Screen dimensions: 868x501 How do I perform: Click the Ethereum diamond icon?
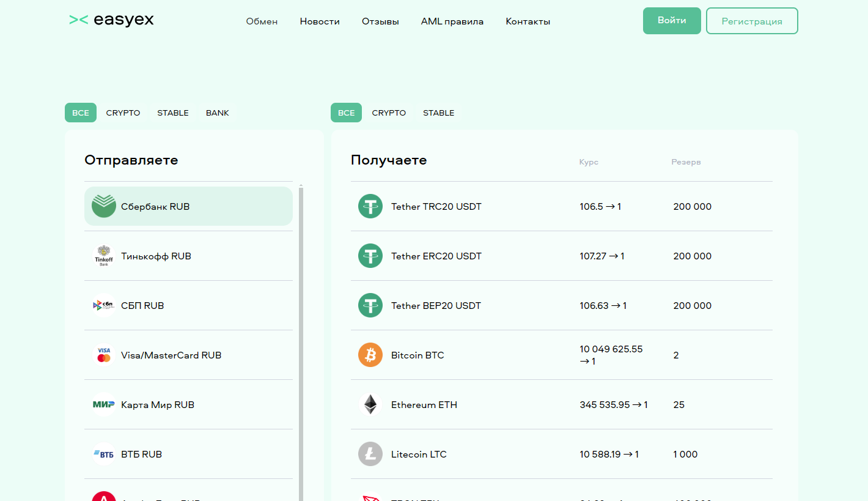(370, 404)
